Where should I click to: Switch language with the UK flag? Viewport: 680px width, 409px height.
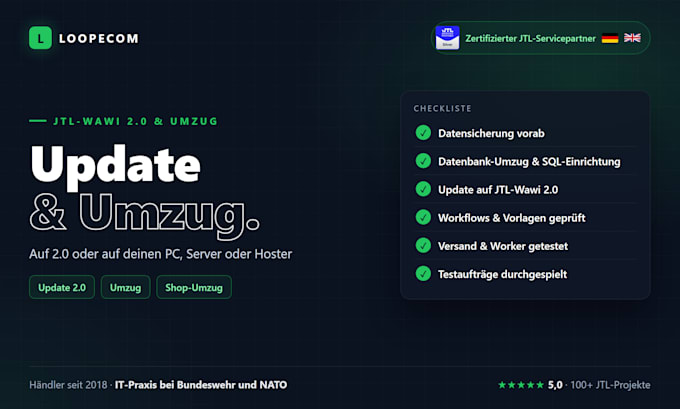632,38
